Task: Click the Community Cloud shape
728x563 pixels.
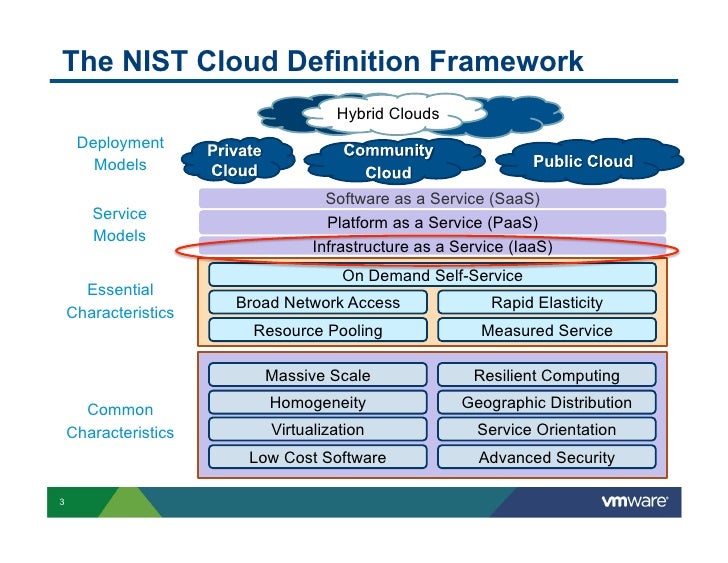Action: point(394,161)
